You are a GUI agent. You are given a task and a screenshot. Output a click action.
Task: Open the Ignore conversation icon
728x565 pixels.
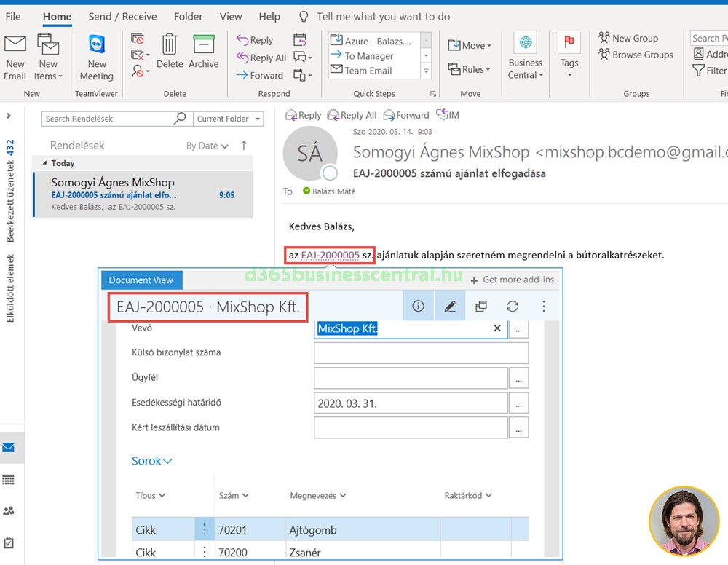138,39
